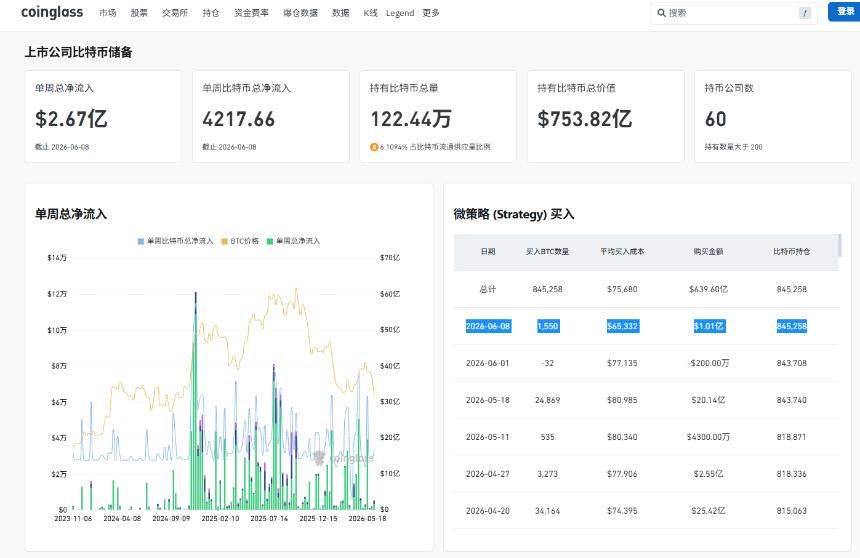Click the 818,336 holdings cell
The image size is (860, 558).
(791, 474)
